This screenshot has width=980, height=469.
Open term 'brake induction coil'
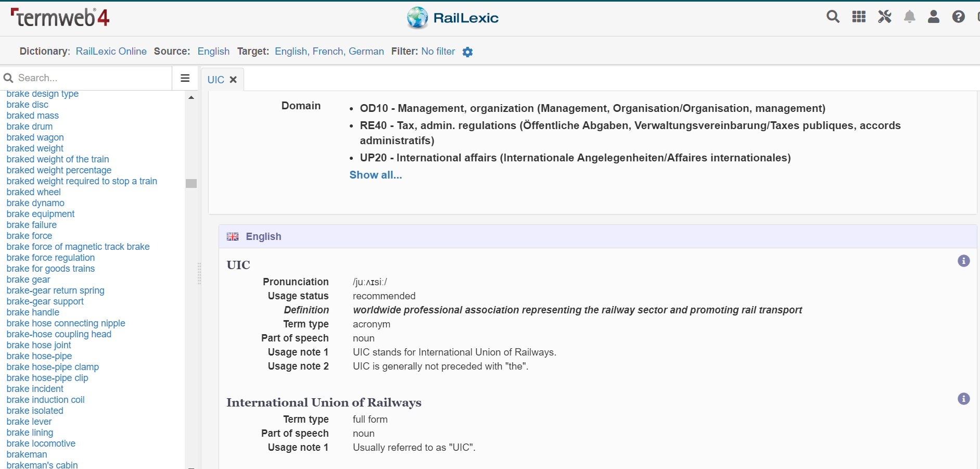pos(45,400)
